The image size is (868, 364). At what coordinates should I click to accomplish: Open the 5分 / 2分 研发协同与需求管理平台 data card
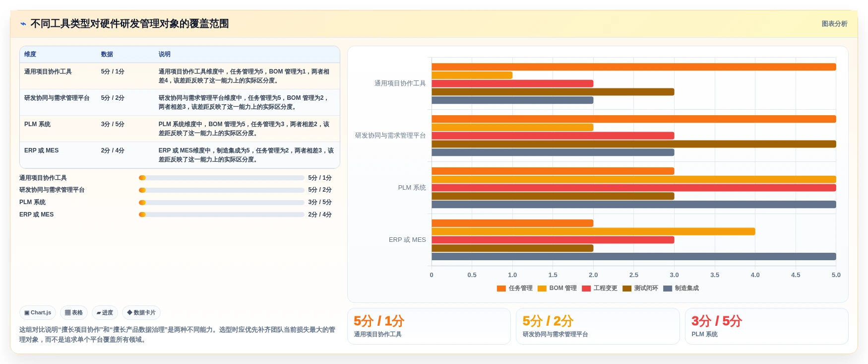[598, 326]
